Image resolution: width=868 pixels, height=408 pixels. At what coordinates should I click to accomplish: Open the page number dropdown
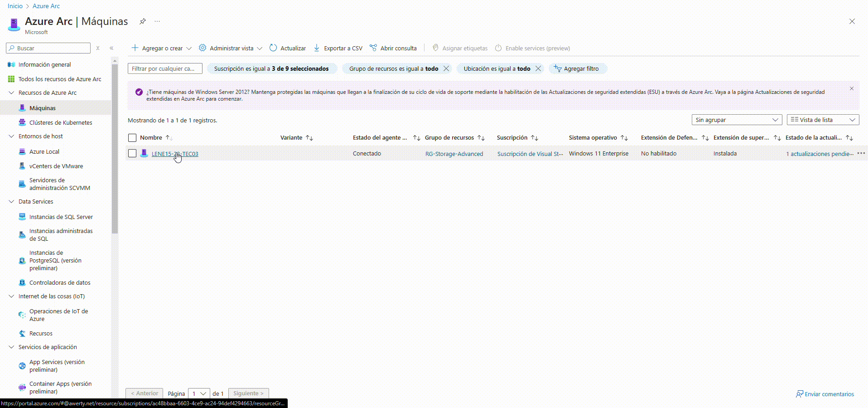(x=199, y=393)
